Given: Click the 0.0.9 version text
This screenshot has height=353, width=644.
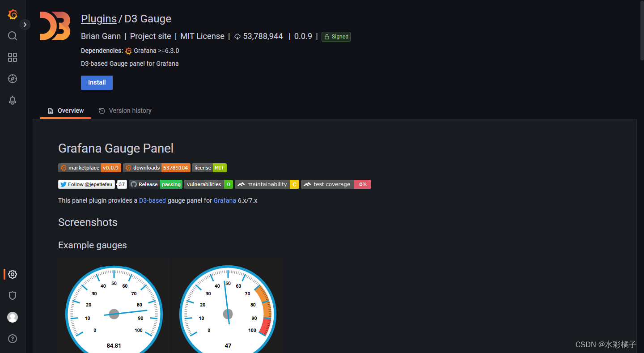Looking at the screenshot, I should point(303,36).
